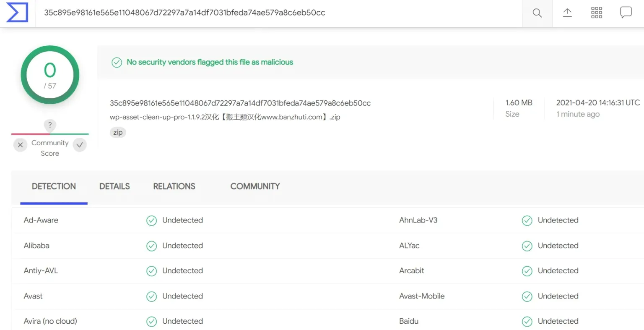644x330 pixels.
Task: Switch to the DETAILS tab
Action: (x=114, y=186)
